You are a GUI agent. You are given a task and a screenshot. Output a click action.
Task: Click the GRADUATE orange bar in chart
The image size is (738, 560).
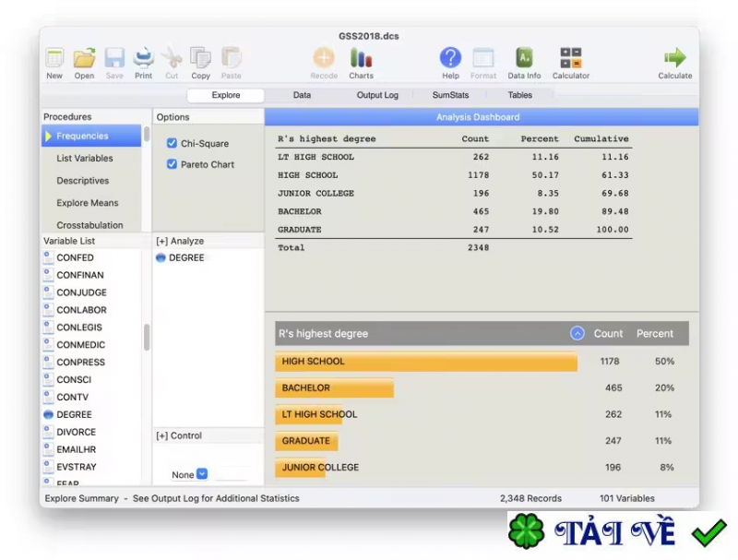(x=306, y=441)
